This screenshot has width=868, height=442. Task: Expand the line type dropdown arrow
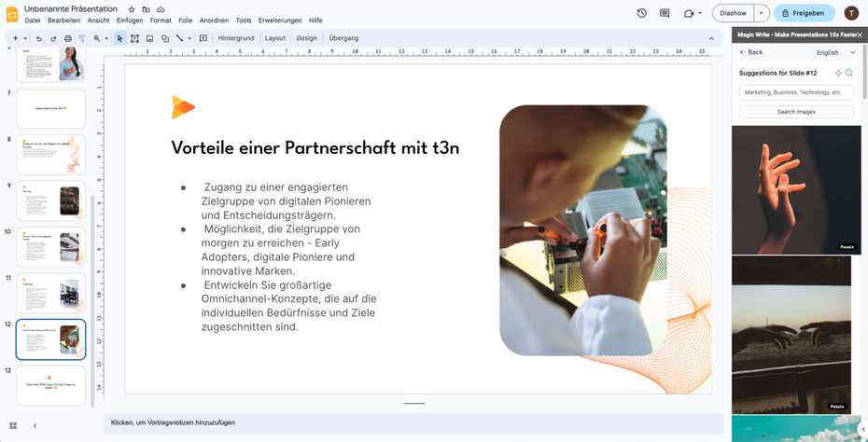tap(189, 38)
